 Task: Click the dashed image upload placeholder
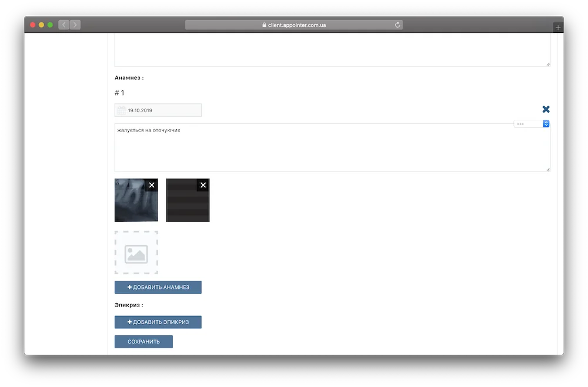136,253
